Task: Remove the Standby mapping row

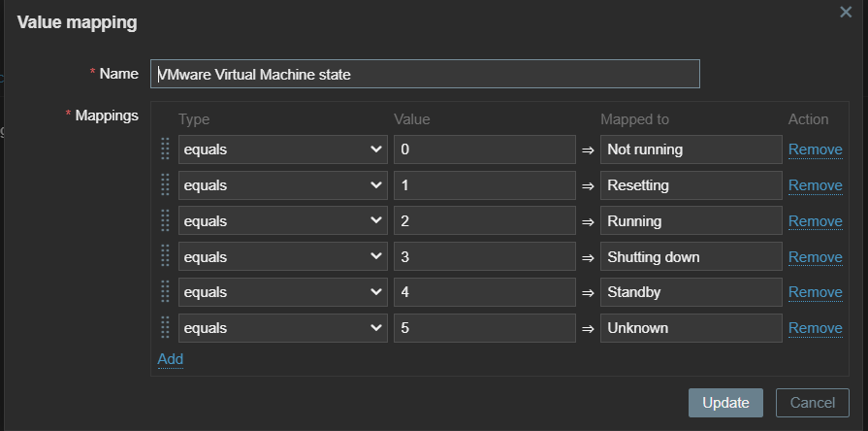Action: pos(815,292)
